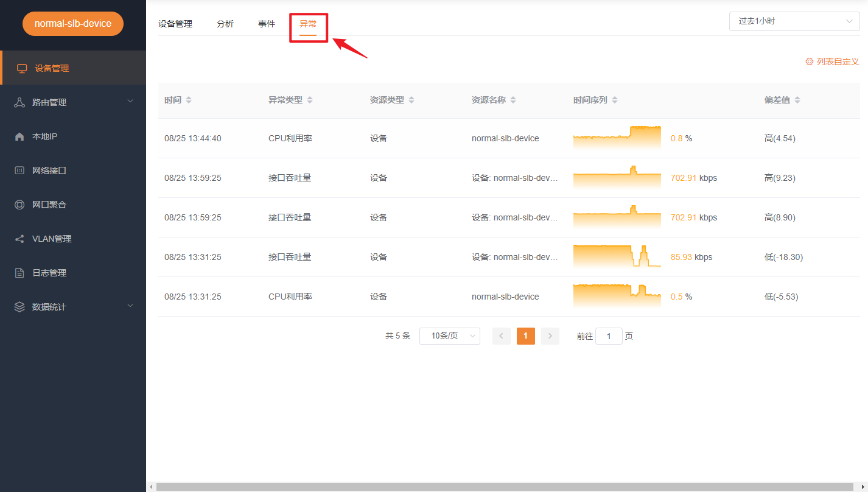
Task: Expand the 过去1小时 time range dropdown
Action: coord(794,21)
